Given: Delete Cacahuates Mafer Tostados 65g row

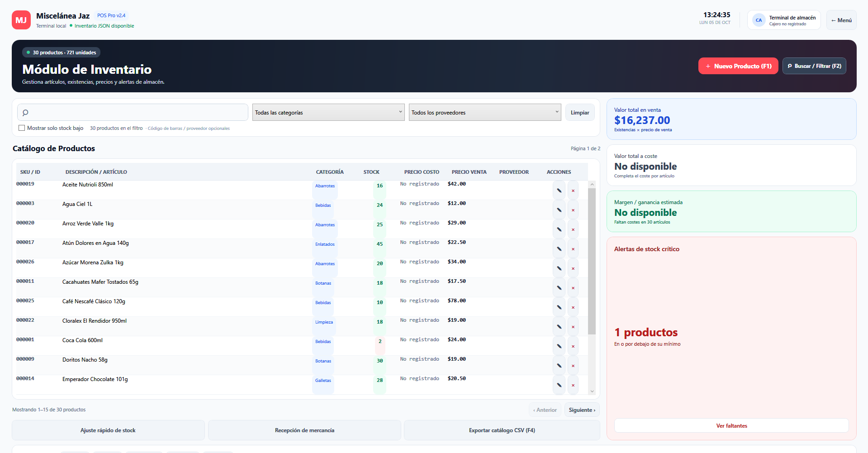Looking at the screenshot, I should pyautogui.click(x=573, y=288).
